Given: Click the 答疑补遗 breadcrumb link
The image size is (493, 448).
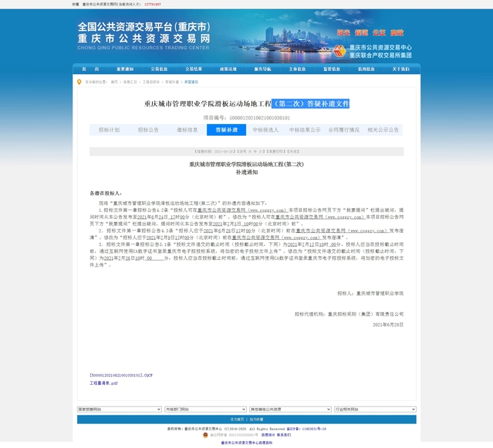Looking at the screenshot, I should tap(172, 82).
